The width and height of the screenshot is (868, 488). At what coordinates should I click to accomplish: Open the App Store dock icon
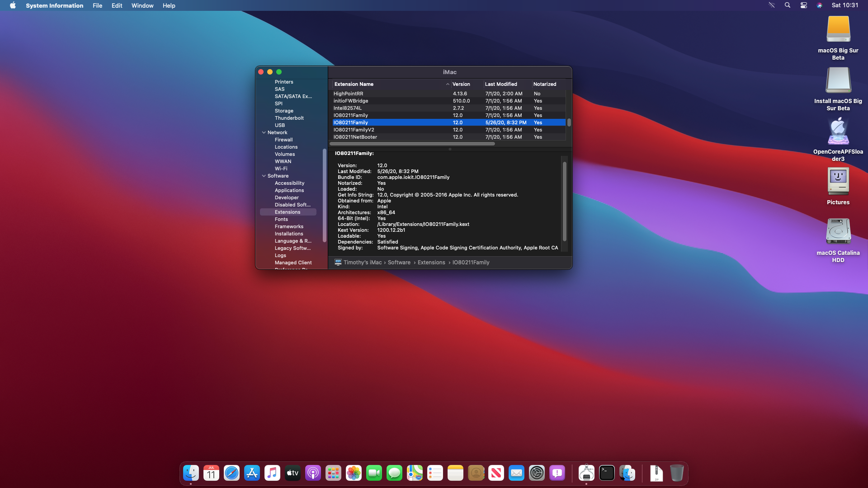tap(252, 473)
